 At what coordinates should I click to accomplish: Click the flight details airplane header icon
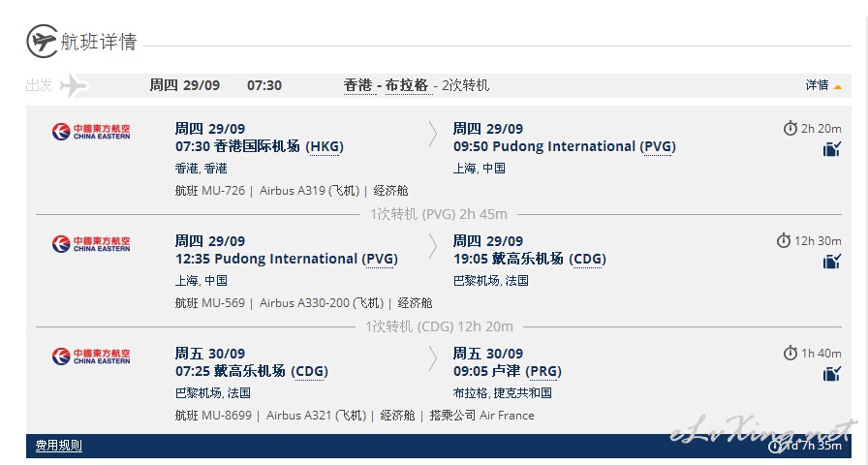pos(42,41)
